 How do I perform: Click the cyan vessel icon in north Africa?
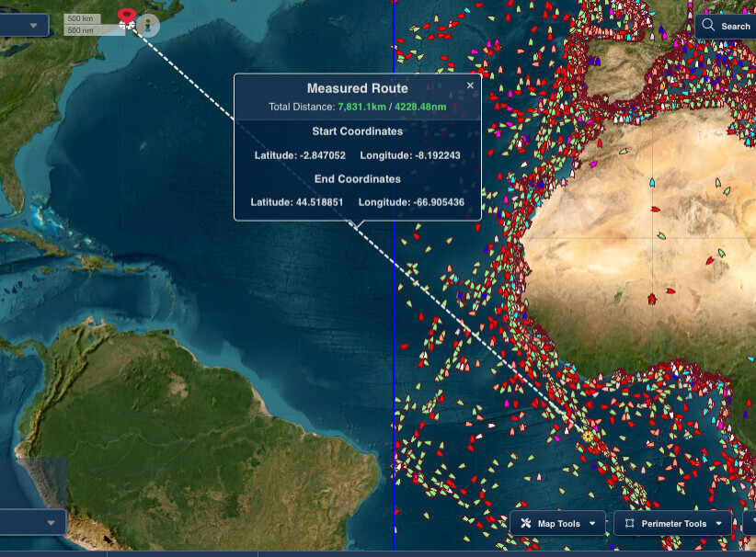click(x=652, y=182)
